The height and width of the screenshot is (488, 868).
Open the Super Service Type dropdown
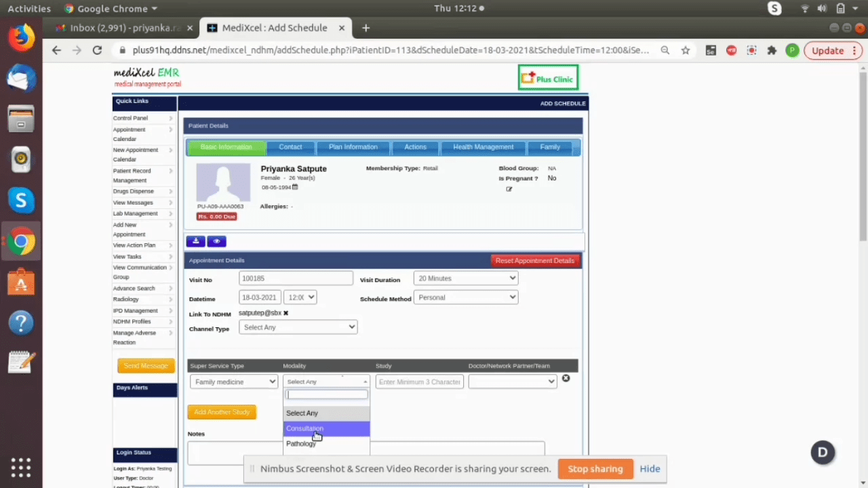[233, 382]
